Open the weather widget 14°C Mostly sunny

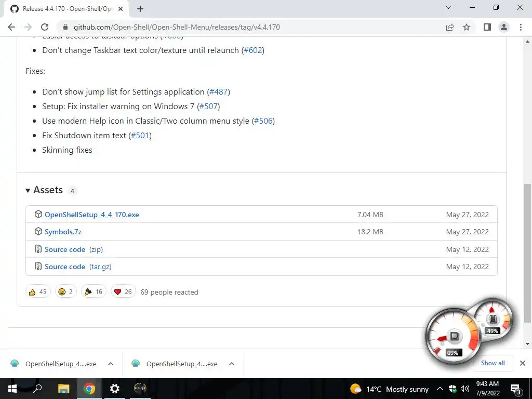pyautogui.click(x=389, y=389)
